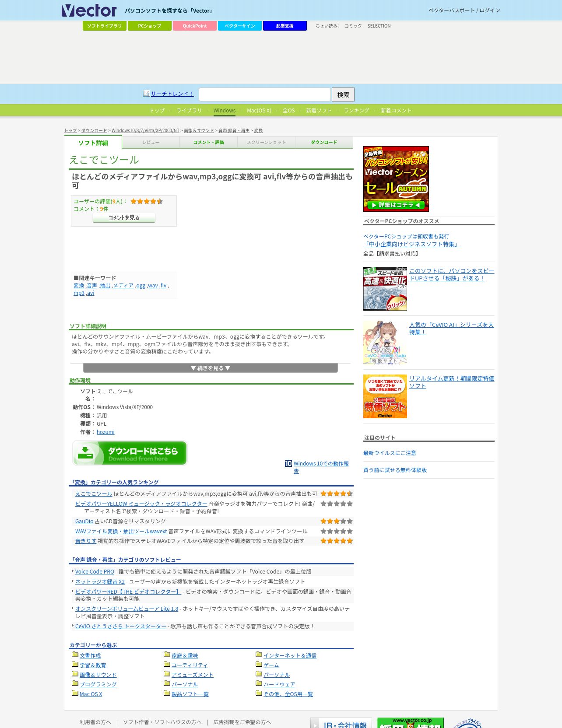Switch to the ダウンロード tab

click(324, 142)
